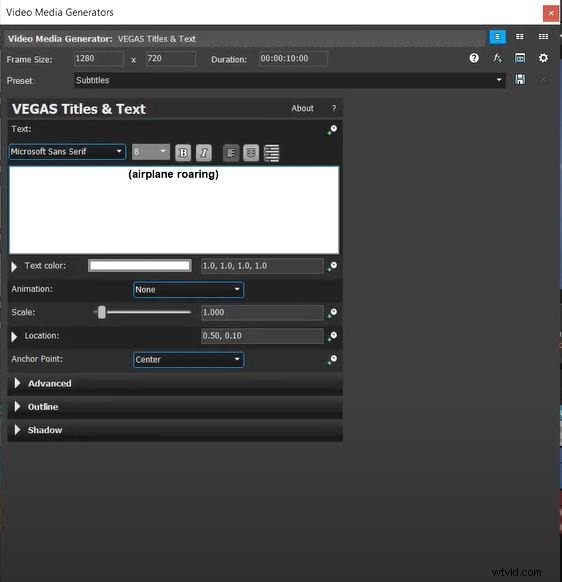
Task: Click the Scale slider handle
Action: click(x=102, y=313)
